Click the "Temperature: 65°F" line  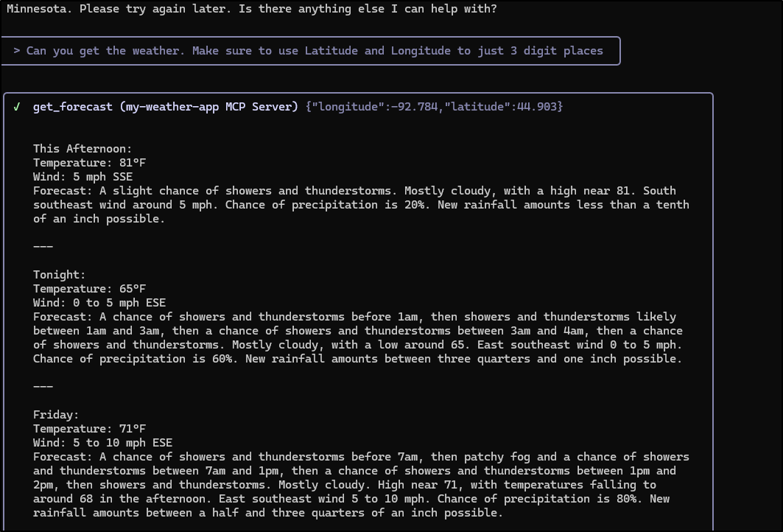pos(89,289)
